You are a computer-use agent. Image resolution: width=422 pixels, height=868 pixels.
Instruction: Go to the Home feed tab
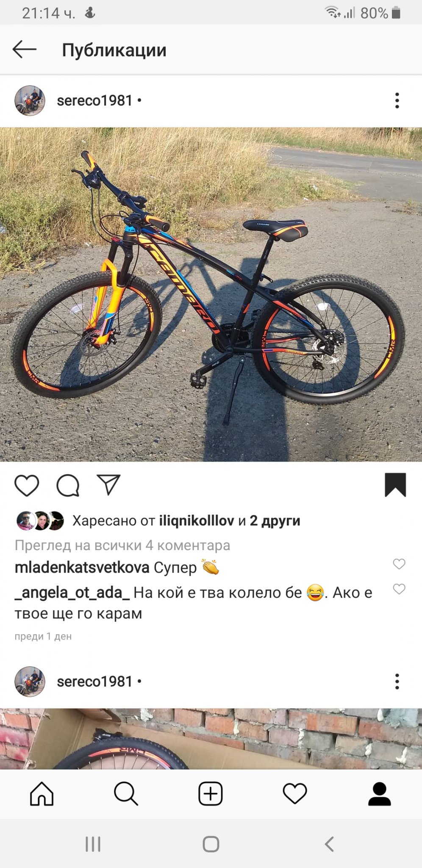[x=42, y=793]
